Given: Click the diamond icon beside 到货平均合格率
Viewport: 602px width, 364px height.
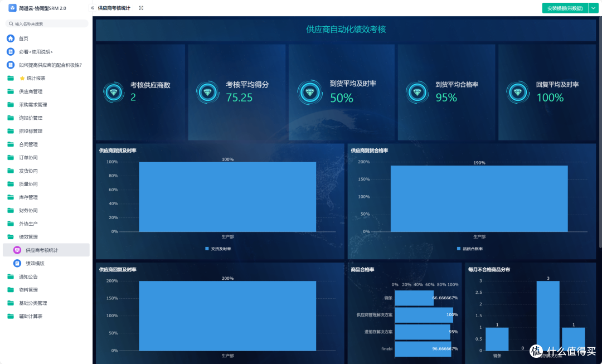Looking at the screenshot, I should coord(417,92).
